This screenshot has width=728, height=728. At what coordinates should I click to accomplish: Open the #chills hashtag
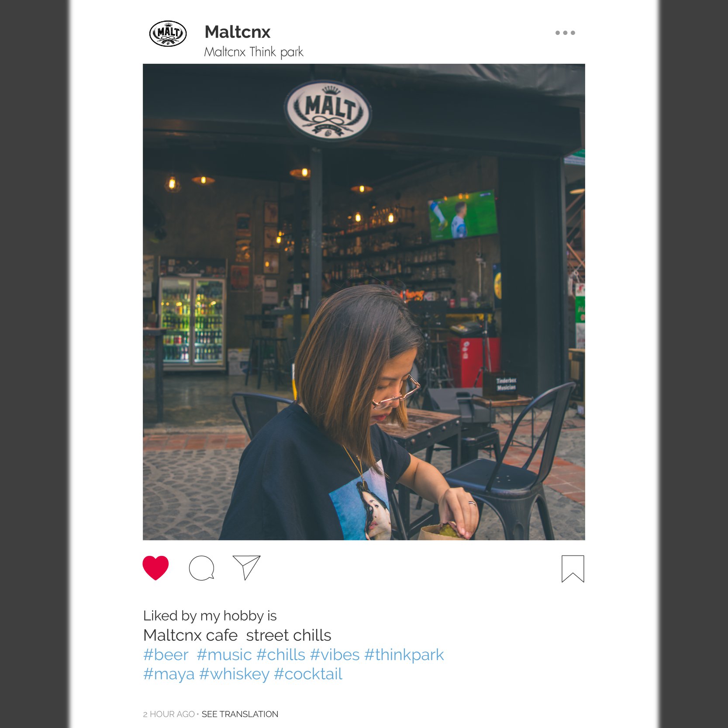tap(281, 655)
